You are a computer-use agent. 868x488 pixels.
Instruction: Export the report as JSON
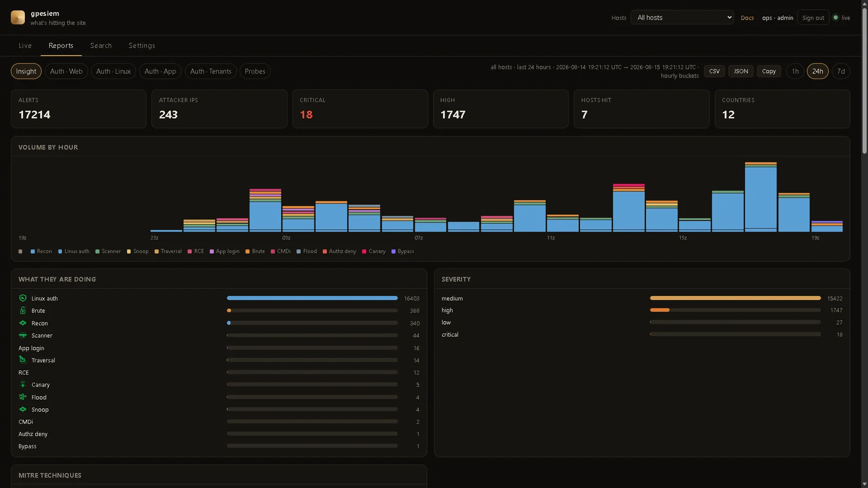741,71
